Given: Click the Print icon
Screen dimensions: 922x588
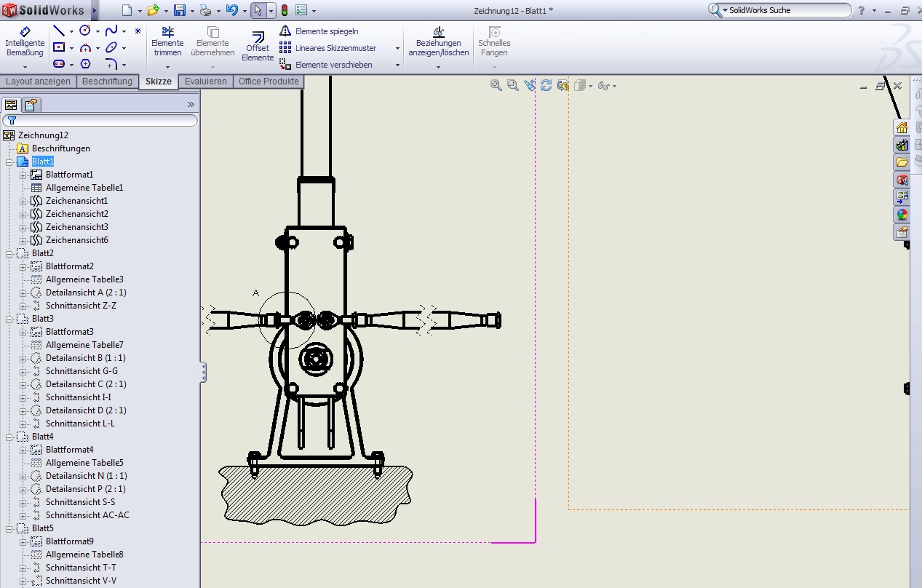Looking at the screenshot, I should point(206,10).
